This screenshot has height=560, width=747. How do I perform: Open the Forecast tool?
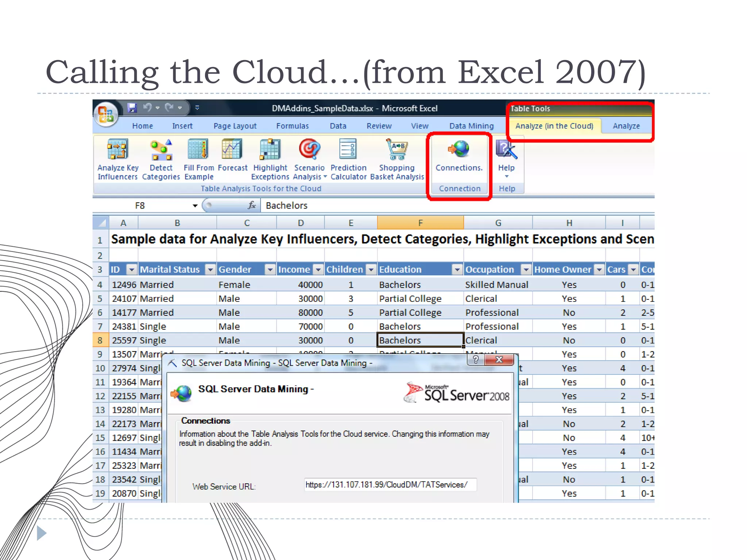[232, 156]
